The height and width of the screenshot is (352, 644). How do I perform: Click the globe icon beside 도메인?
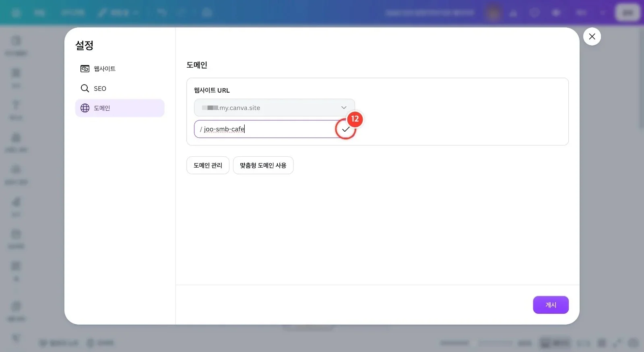click(85, 108)
